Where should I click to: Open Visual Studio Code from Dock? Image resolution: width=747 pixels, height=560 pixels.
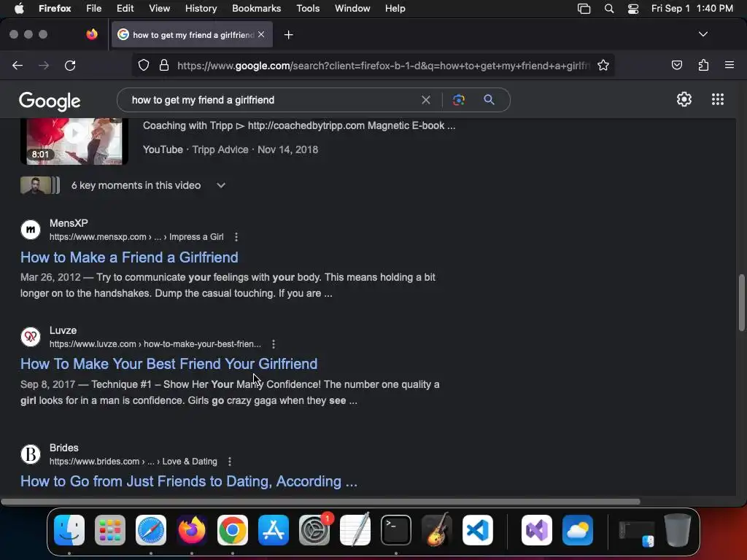tap(477, 530)
